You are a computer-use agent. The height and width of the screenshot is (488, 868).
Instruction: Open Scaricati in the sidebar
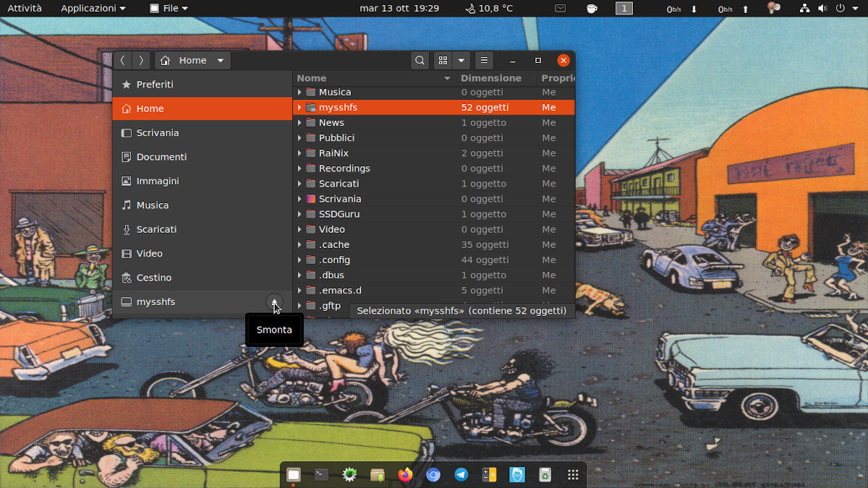(x=202, y=229)
